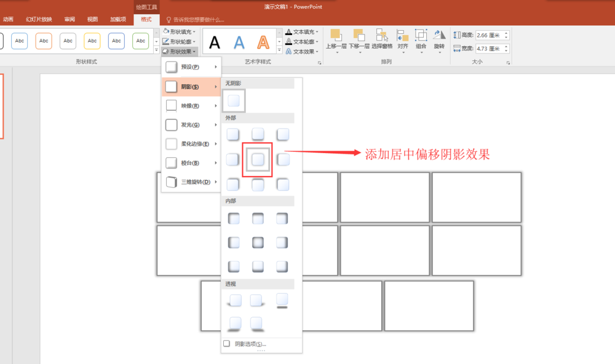Apply inner shadow left
The image size is (615, 364).
[234, 243]
